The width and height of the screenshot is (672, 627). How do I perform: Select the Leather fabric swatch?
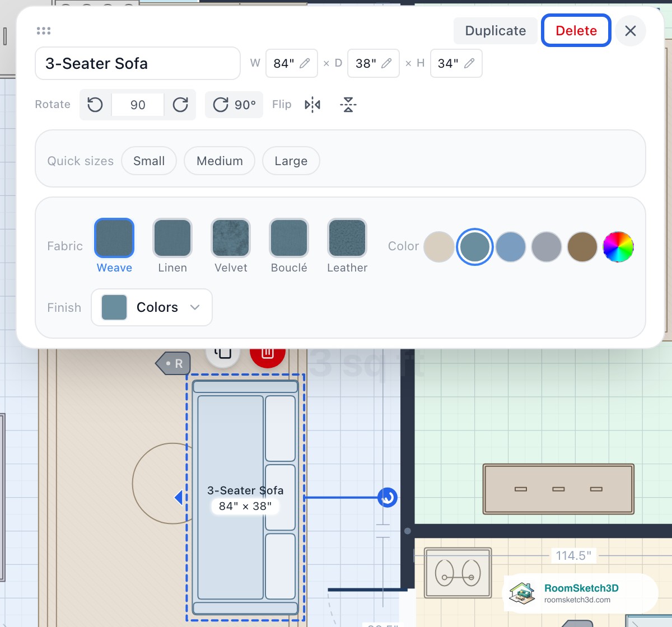tap(347, 238)
